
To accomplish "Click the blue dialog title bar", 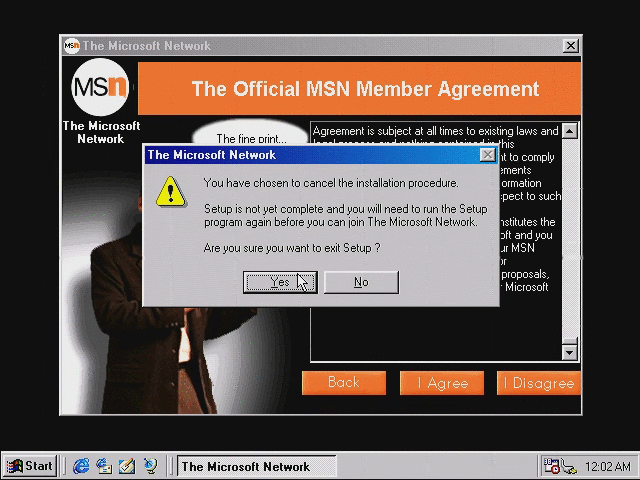I will [x=312, y=155].
